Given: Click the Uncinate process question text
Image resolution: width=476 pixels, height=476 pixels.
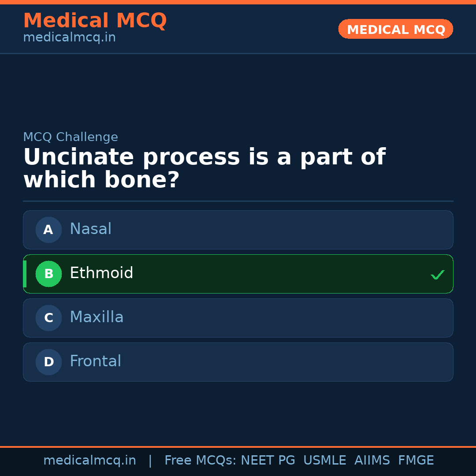Looking at the screenshot, I should click(x=204, y=168).
